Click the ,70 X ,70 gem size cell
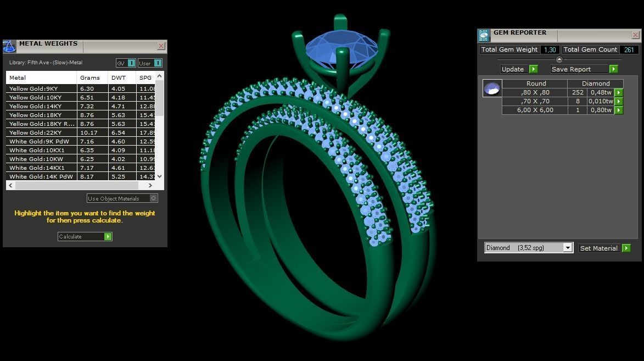Viewport: 644px width, 361px height. [535, 101]
